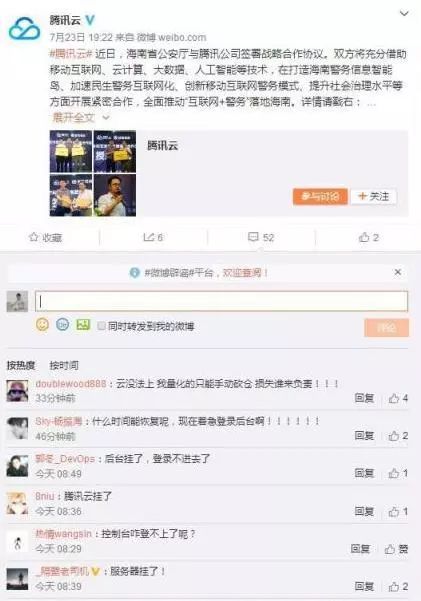Like 8niu's comment 腾讯云挂了
The width and height of the screenshot is (421, 601).
(398, 511)
